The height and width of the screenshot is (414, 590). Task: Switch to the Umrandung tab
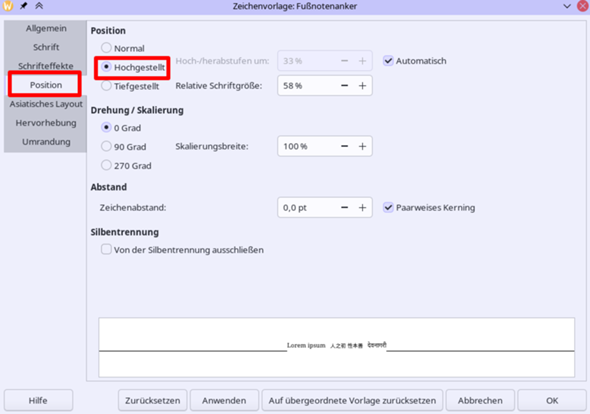coord(46,142)
